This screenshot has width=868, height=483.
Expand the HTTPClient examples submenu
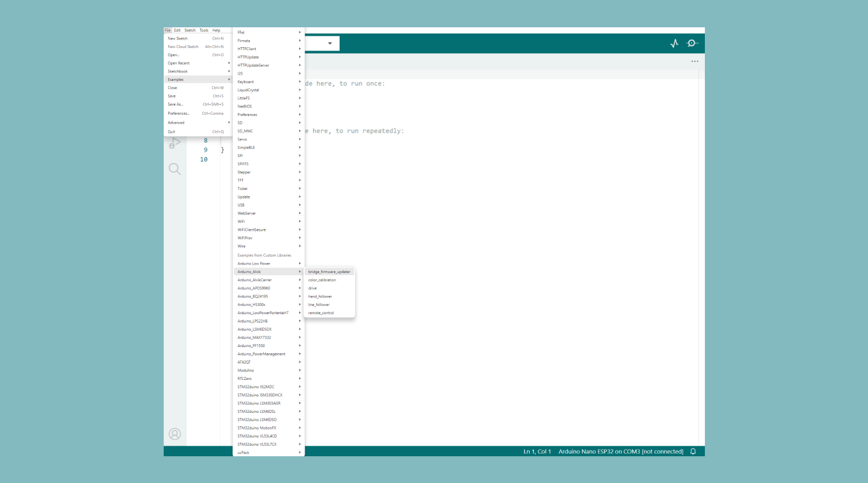click(268, 49)
